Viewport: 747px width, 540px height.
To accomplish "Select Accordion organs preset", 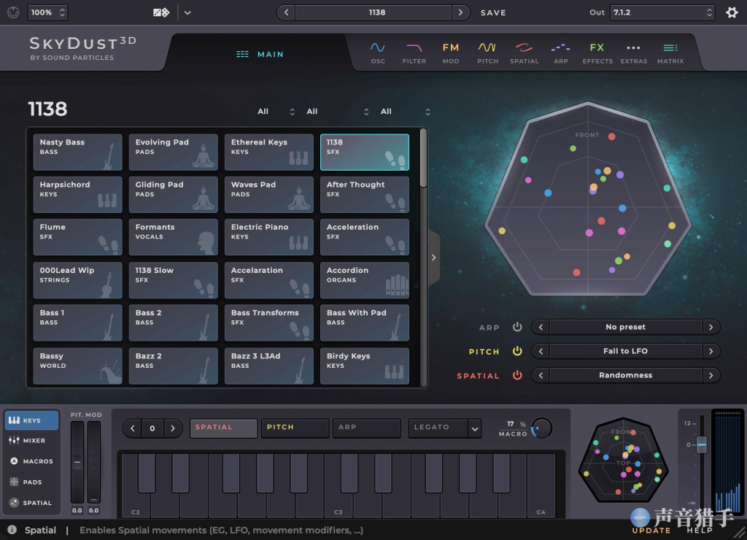I will point(364,280).
